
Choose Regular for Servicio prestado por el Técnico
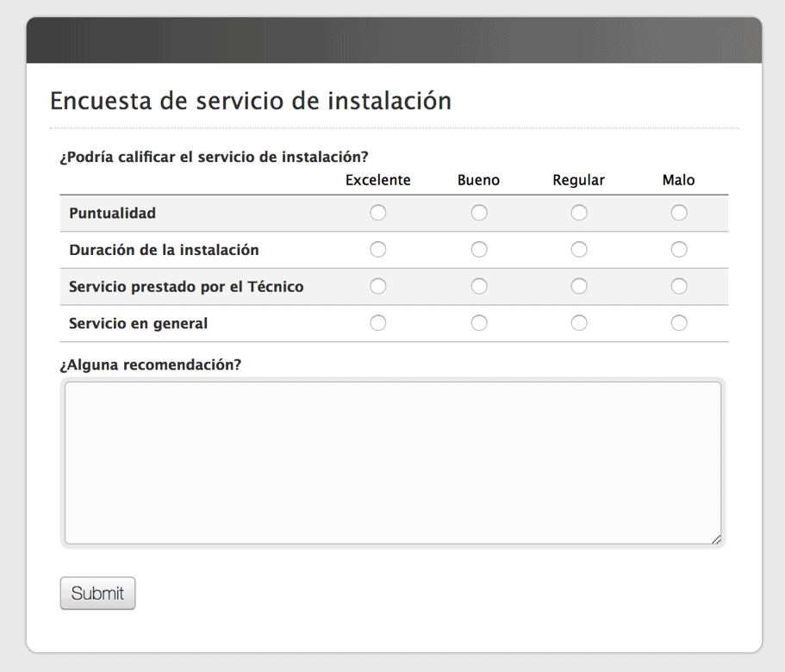click(579, 286)
